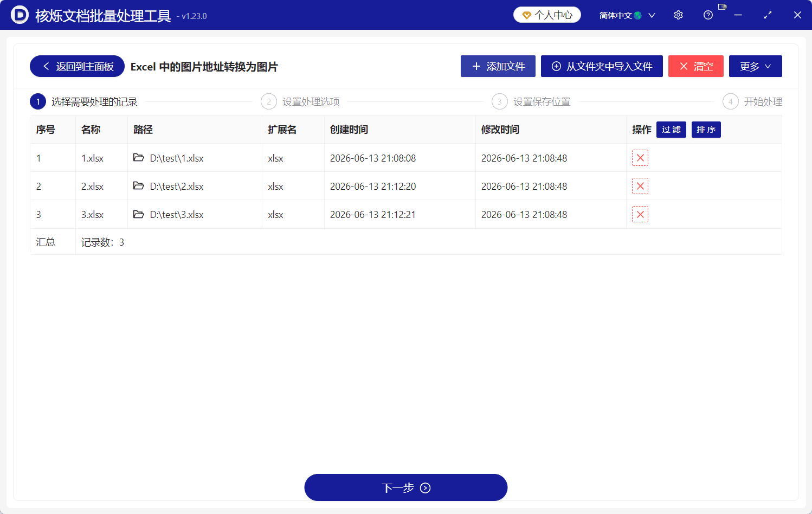This screenshot has width=812, height=514.
Task: Minimize the application window
Action: pos(738,15)
